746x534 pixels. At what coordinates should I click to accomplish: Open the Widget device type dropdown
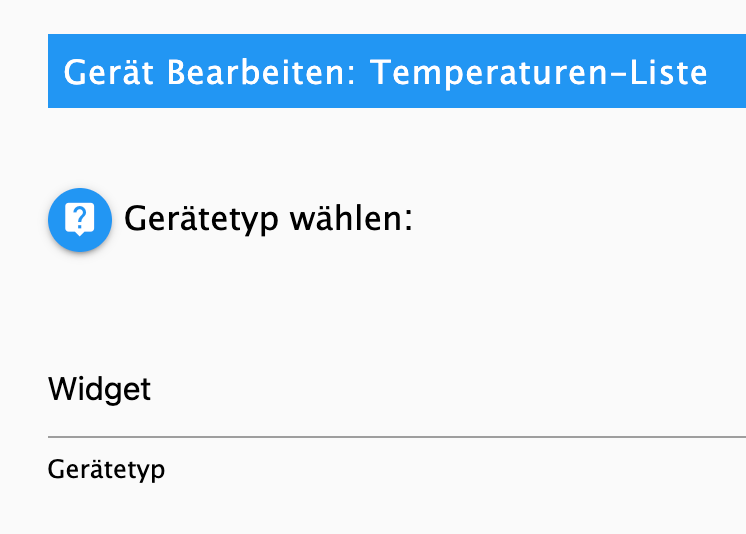(397, 389)
